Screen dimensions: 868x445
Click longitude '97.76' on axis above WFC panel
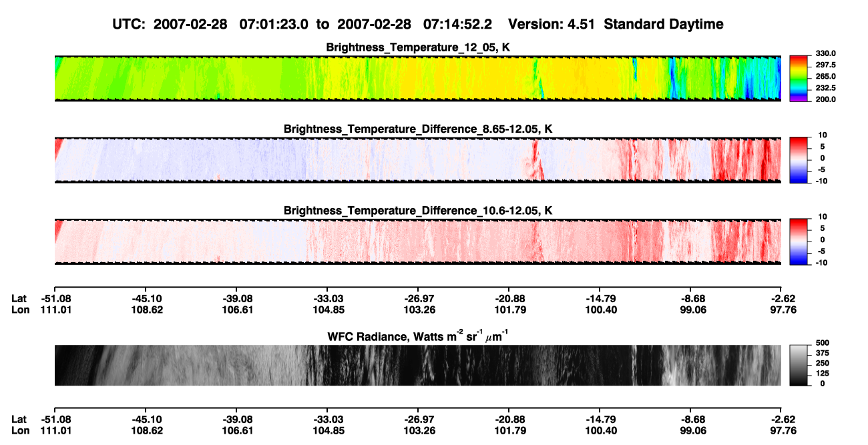781,310
